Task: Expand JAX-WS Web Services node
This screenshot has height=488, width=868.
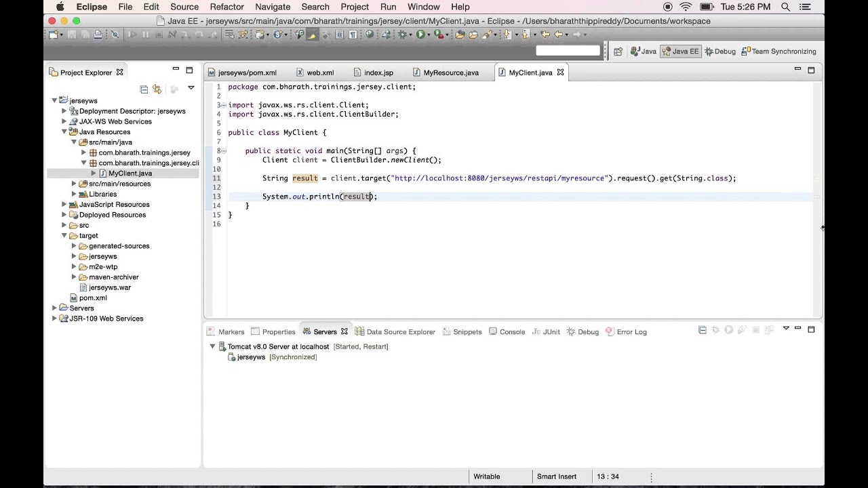Action: pos(64,121)
